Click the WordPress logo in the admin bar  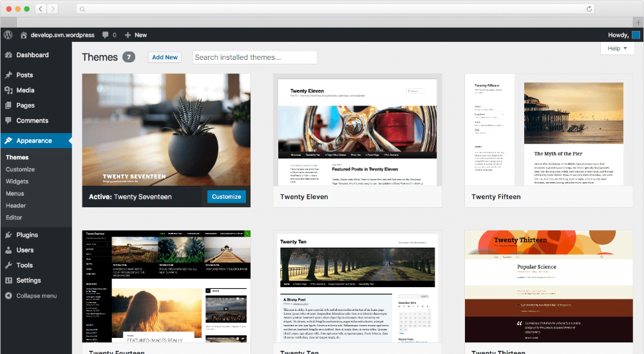click(8, 35)
